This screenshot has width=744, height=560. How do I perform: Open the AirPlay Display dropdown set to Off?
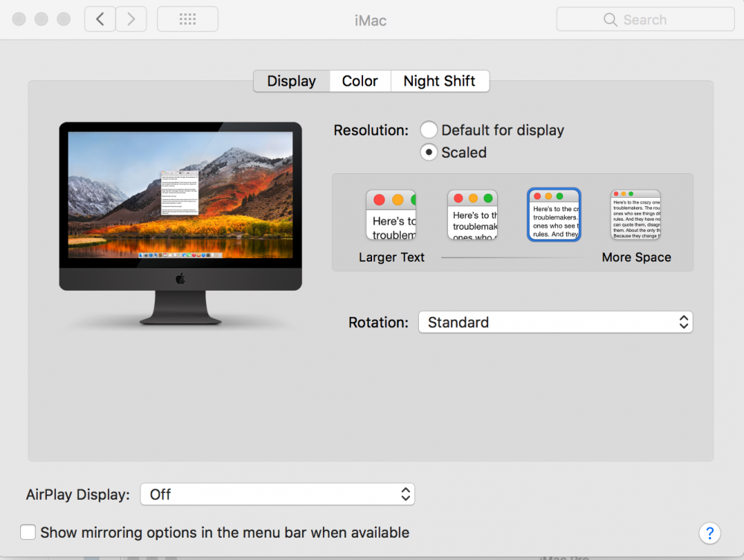278,495
